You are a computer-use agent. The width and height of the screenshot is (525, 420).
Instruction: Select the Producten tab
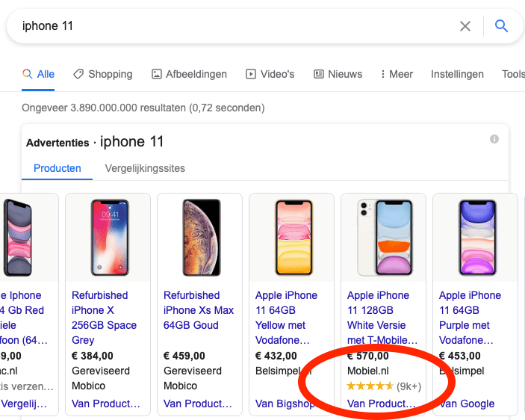pos(58,168)
